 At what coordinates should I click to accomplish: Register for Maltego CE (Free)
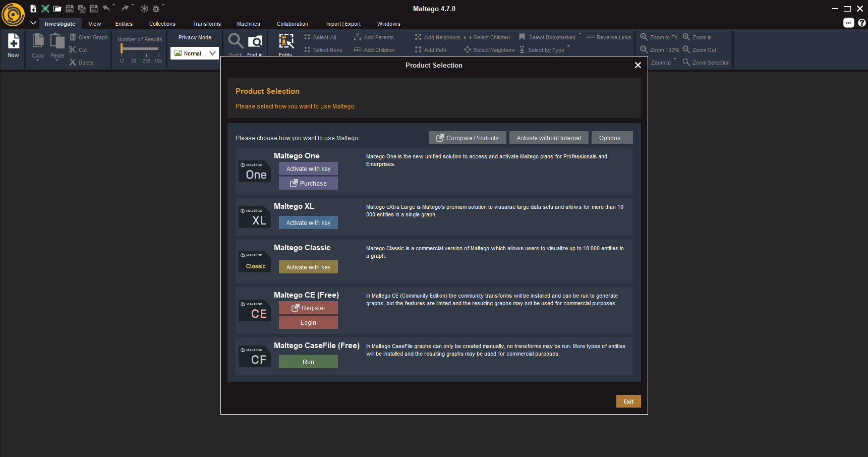point(308,308)
